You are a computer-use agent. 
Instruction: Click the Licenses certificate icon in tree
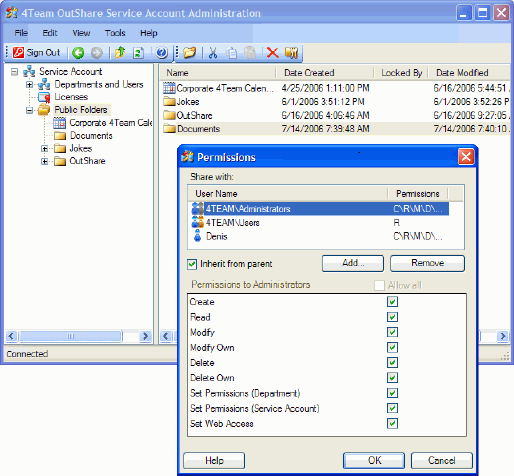(44, 97)
